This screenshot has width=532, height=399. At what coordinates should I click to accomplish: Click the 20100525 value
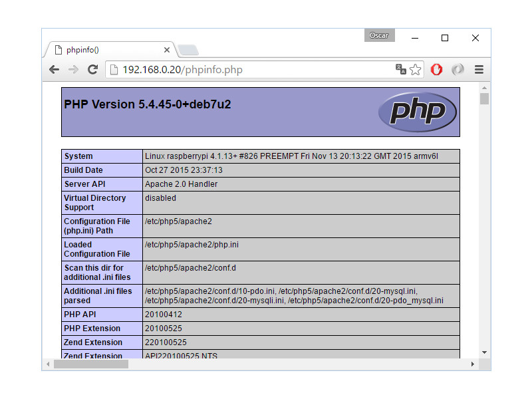pyautogui.click(x=164, y=329)
